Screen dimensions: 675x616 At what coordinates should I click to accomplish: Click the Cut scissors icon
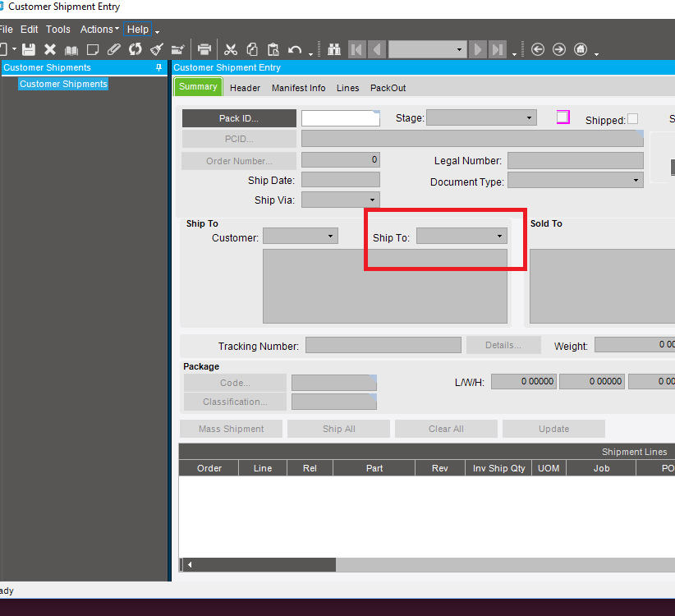point(231,49)
